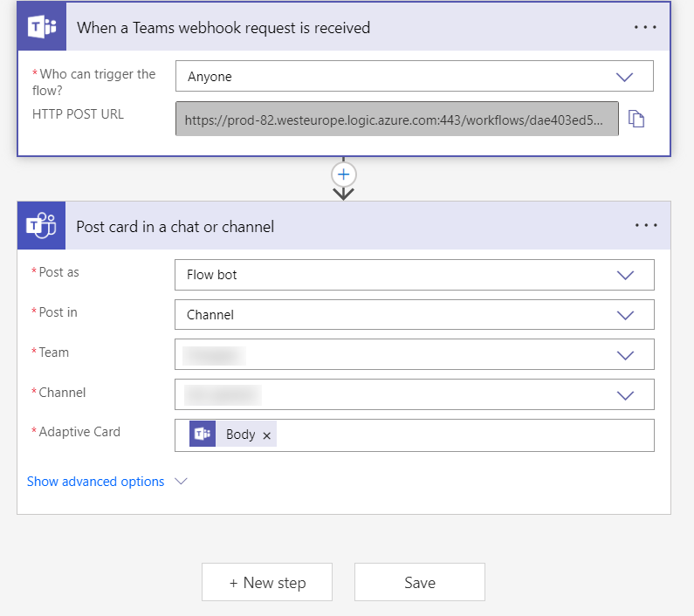Click the + New step button
The width and height of the screenshot is (694, 616).
pyautogui.click(x=267, y=583)
